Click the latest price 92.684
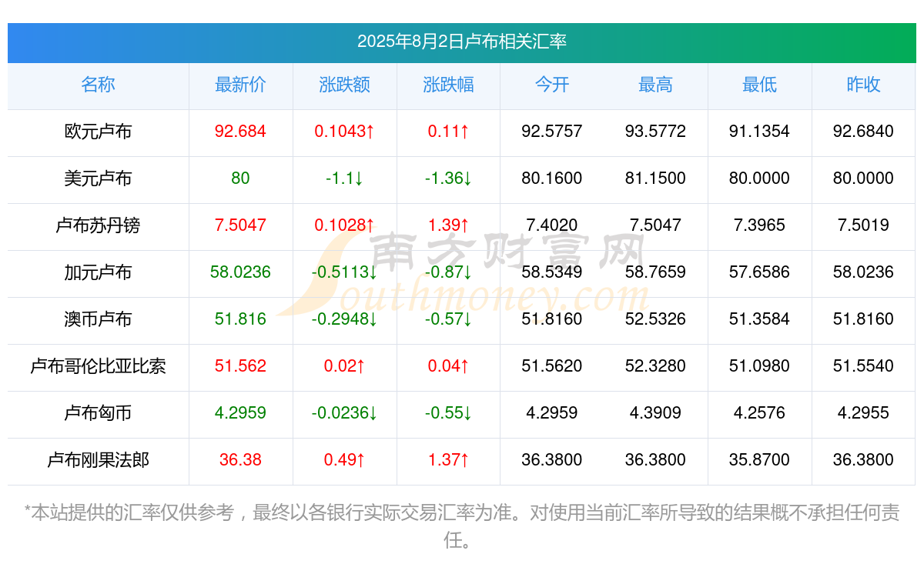This screenshot has width=924, height=564. [x=240, y=132]
